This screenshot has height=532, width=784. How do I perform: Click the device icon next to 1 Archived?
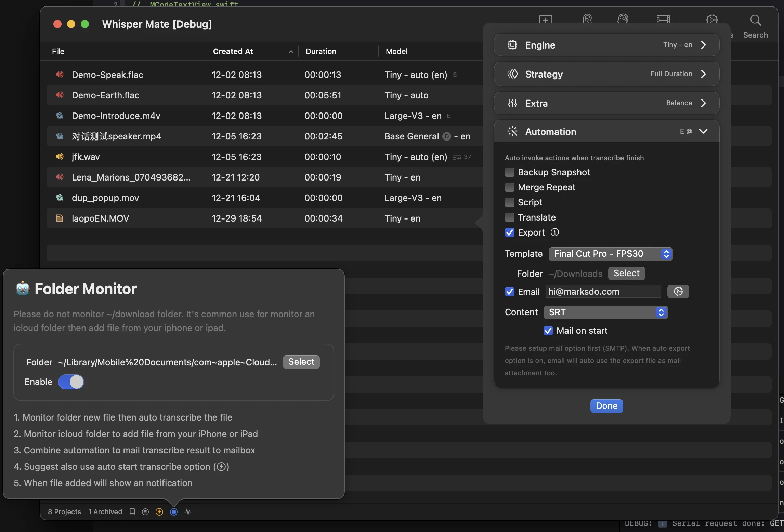[x=132, y=512]
